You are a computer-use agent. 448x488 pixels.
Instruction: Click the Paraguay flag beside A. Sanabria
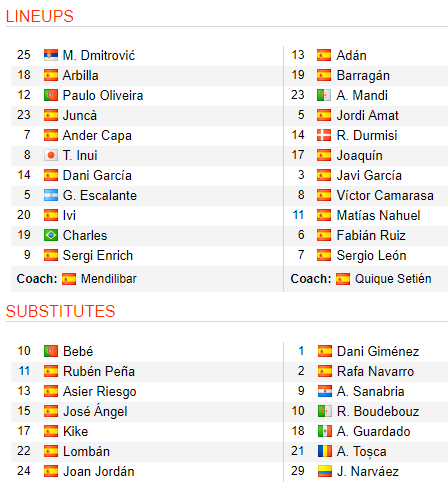click(x=325, y=391)
